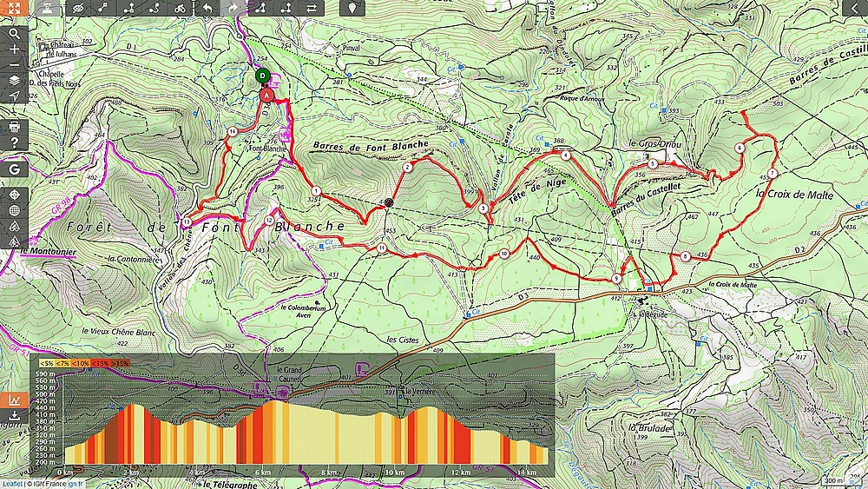Viewport: 868px width, 489px height.
Task: Click the green D departure marker
Action: coord(262,76)
